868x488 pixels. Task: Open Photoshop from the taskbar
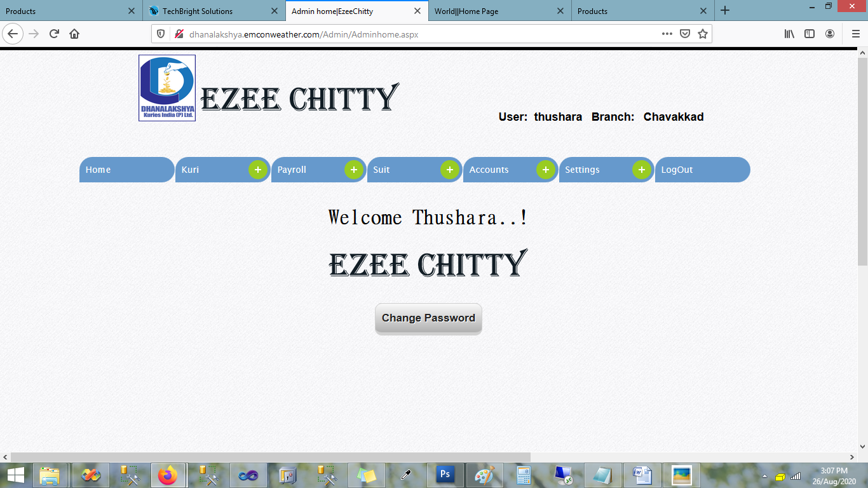[x=445, y=475]
